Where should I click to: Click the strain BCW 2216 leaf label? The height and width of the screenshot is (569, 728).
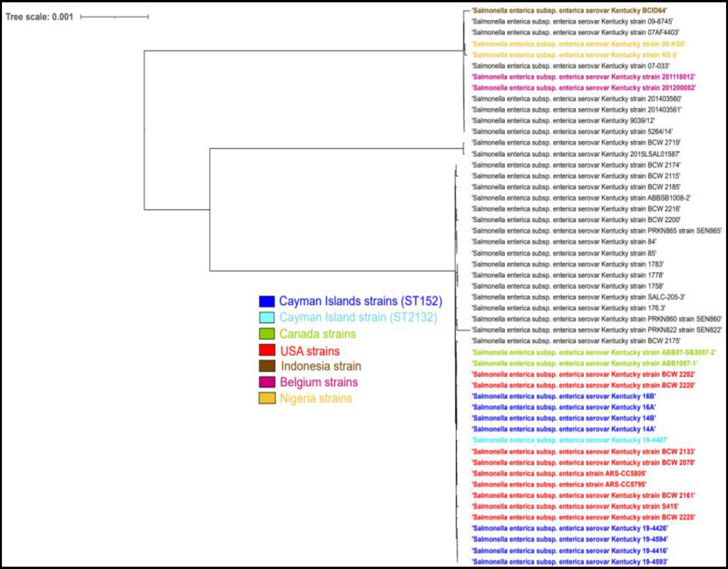(x=576, y=209)
